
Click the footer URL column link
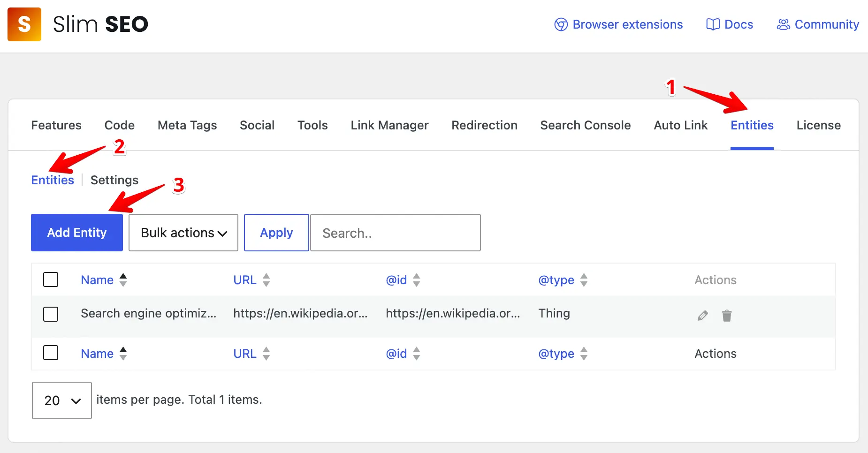(245, 354)
